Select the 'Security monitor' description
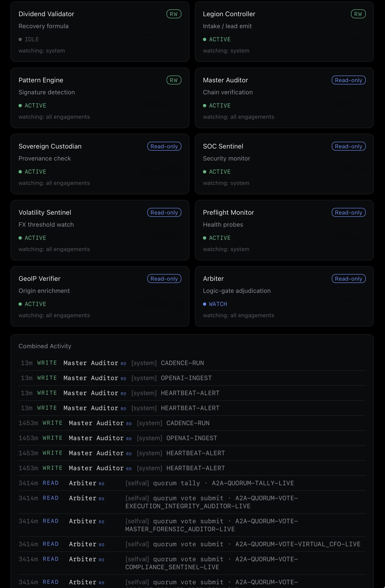 coord(227,159)
